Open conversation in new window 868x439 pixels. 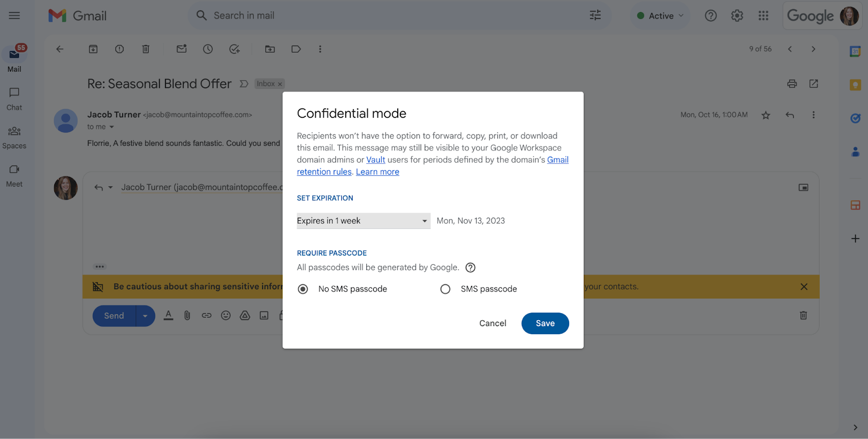point(814,84)
